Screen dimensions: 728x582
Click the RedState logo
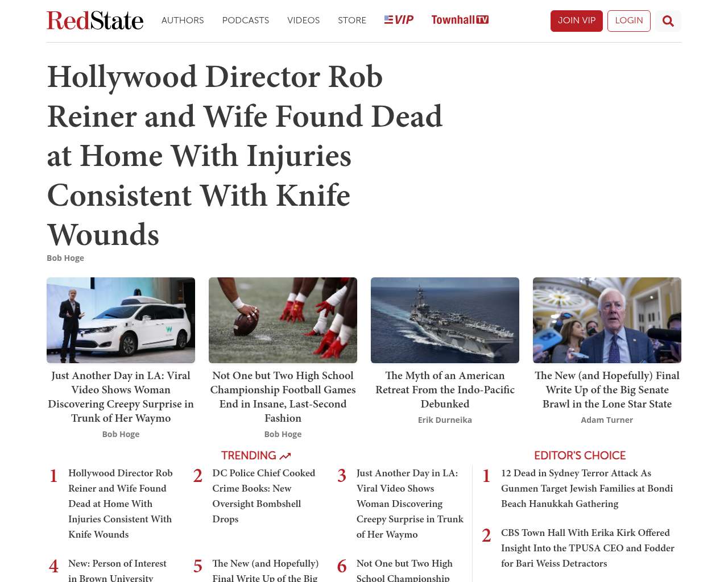pos(95,20)
